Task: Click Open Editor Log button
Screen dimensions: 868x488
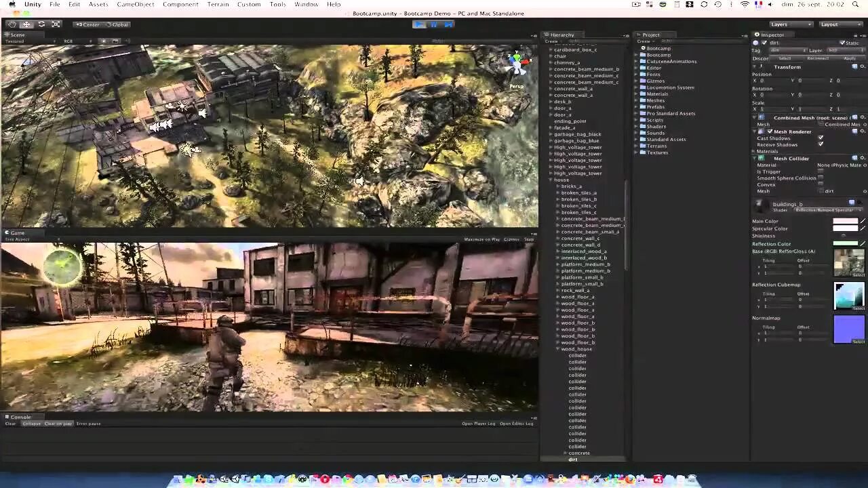Action: coord(517,424)
